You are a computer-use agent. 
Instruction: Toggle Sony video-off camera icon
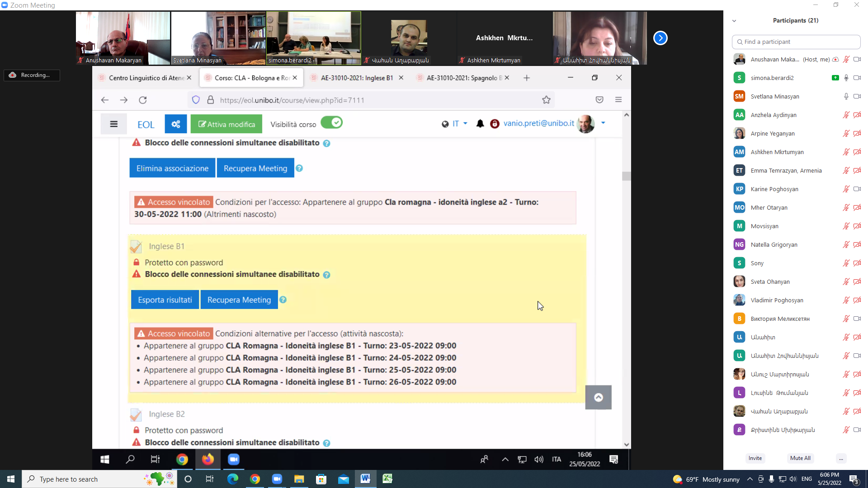tap(857, 263)
